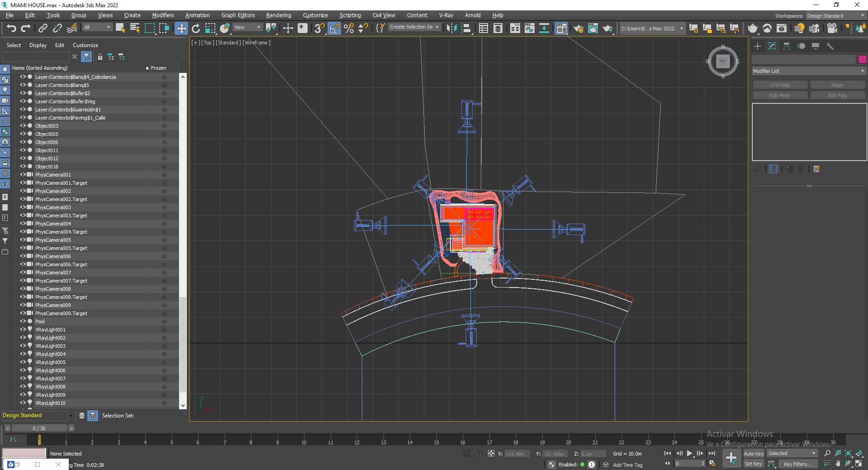Image resolution: width=868 pixels, height=470 pixels.
Task: Expand the Modifier List dropdown
Action: [808, 71]
